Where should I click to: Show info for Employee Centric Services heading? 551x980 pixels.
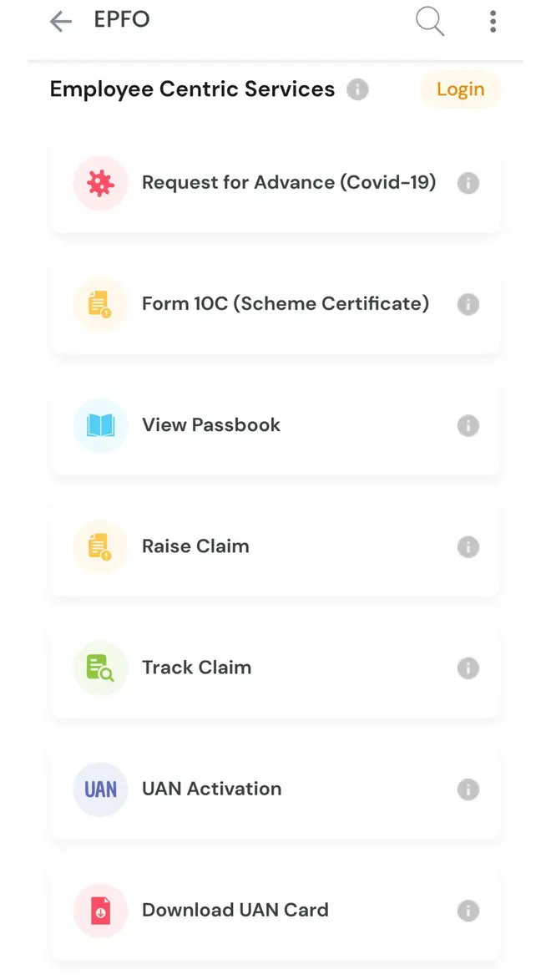pos(357,89)
